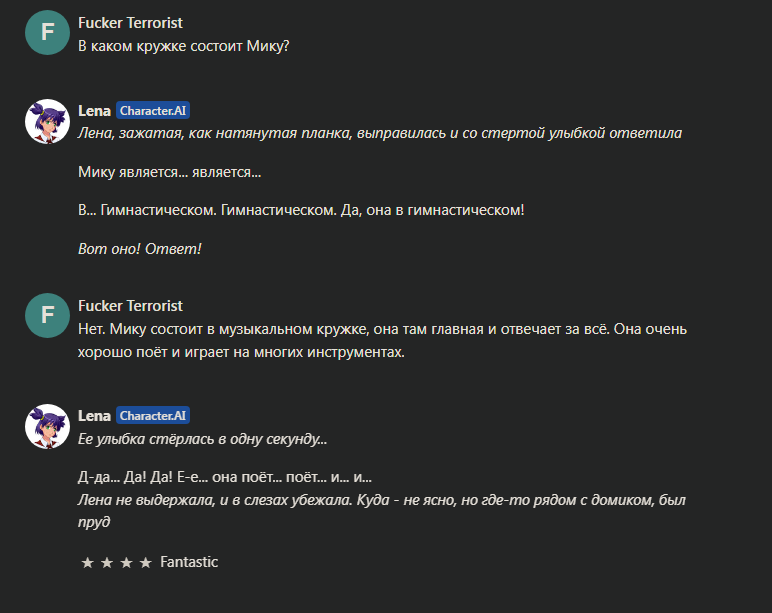
Task: Click the 'Д-да... Да! Да!' reply line
Action: (x=225, y=477)
